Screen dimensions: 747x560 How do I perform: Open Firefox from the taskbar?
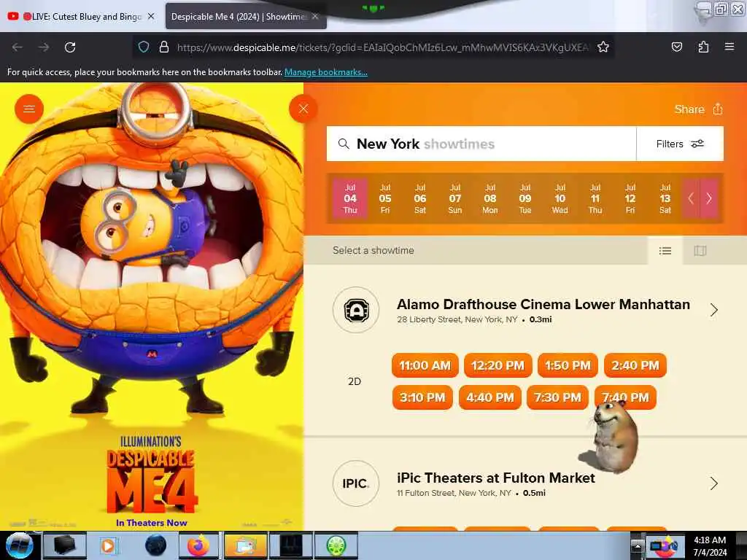tap(198, 545)
